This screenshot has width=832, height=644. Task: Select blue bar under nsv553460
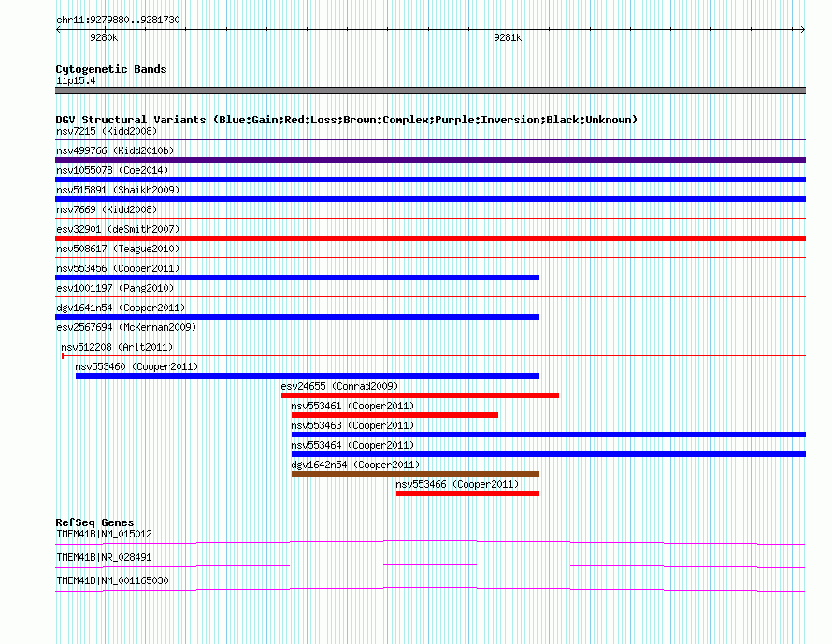click(x=308, y=376)
